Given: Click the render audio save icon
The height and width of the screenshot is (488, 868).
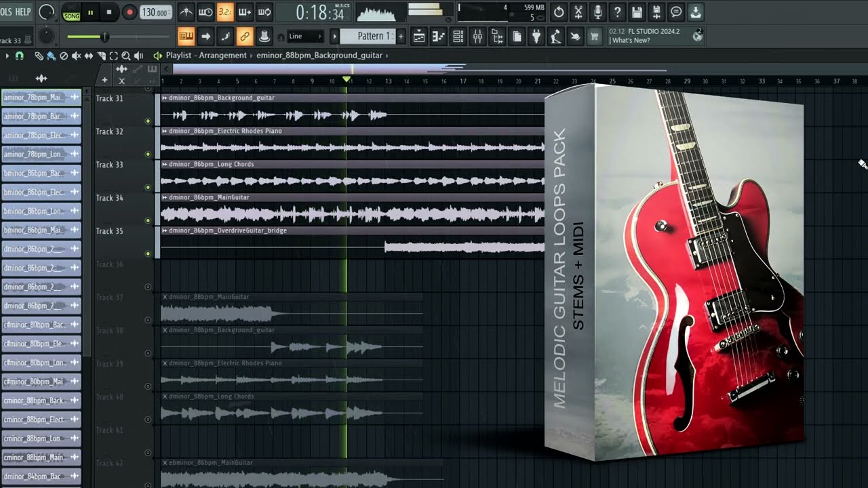Looking at the screenshot, I should point(656,12).
